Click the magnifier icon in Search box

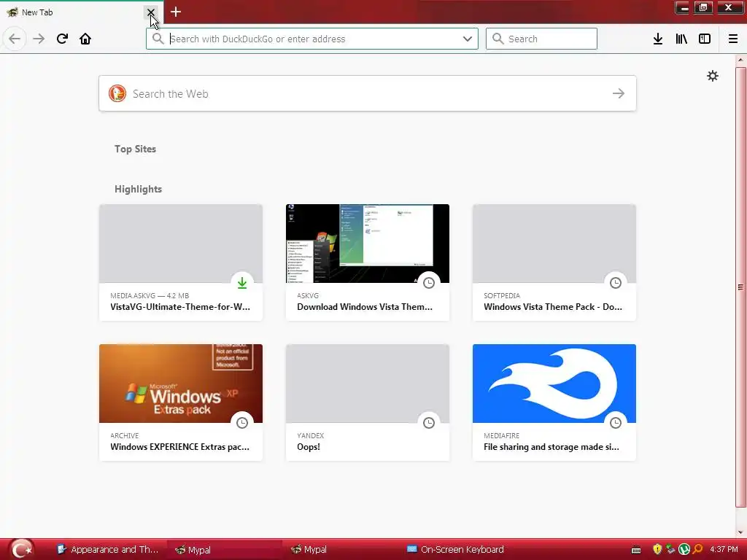pyautogui.click(x=498, y=39)
